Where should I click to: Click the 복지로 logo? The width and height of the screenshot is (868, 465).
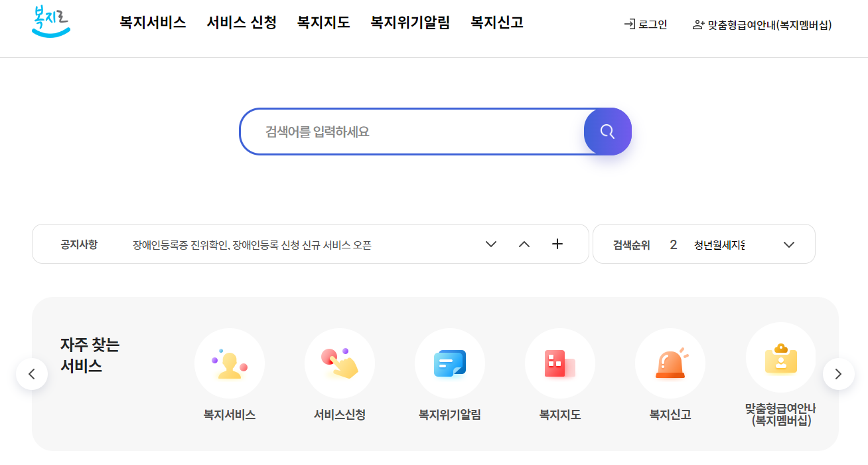[x=50, y=21]
